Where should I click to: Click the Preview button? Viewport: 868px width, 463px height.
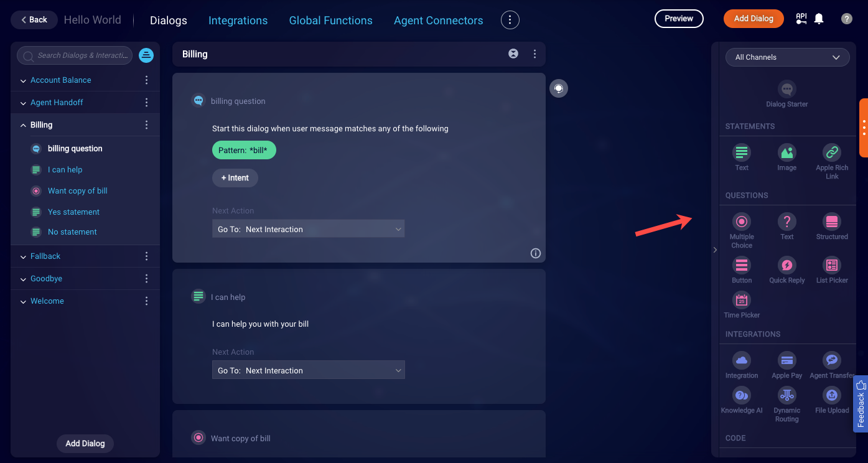point(679,19)
